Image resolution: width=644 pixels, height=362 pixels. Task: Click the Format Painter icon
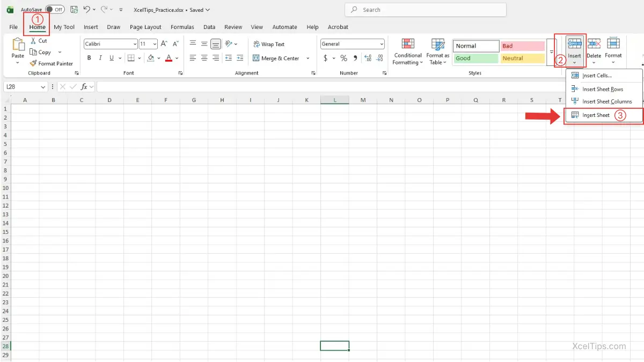33,63
